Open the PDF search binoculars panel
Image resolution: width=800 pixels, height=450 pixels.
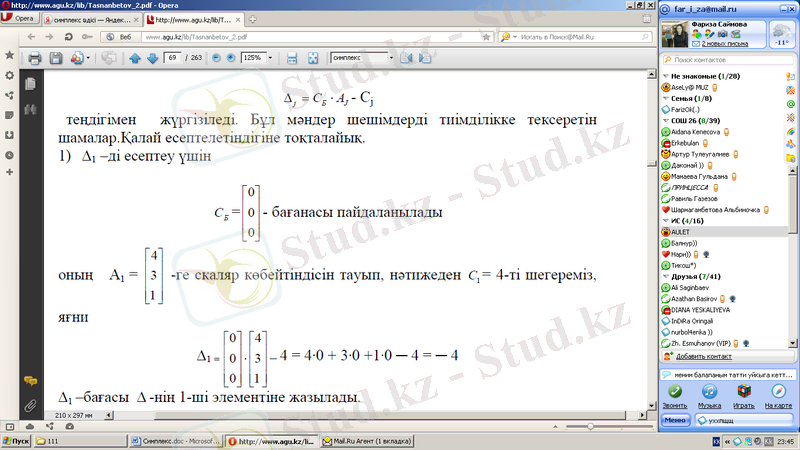(30, 109)
